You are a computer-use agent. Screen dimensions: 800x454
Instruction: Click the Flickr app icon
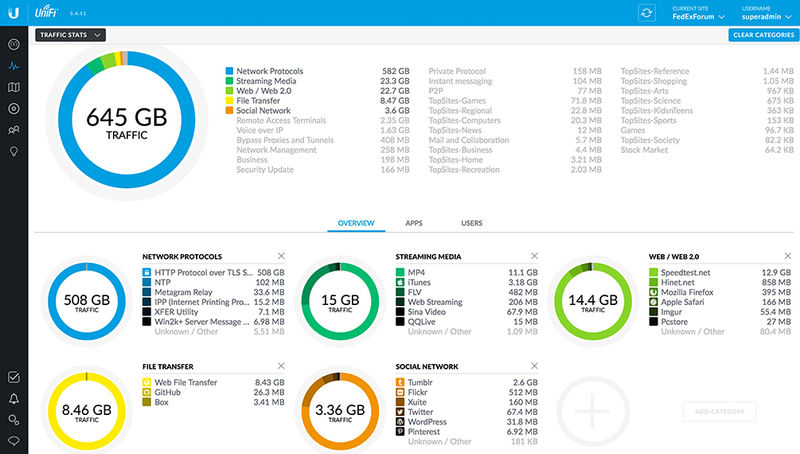pos(400,392)
